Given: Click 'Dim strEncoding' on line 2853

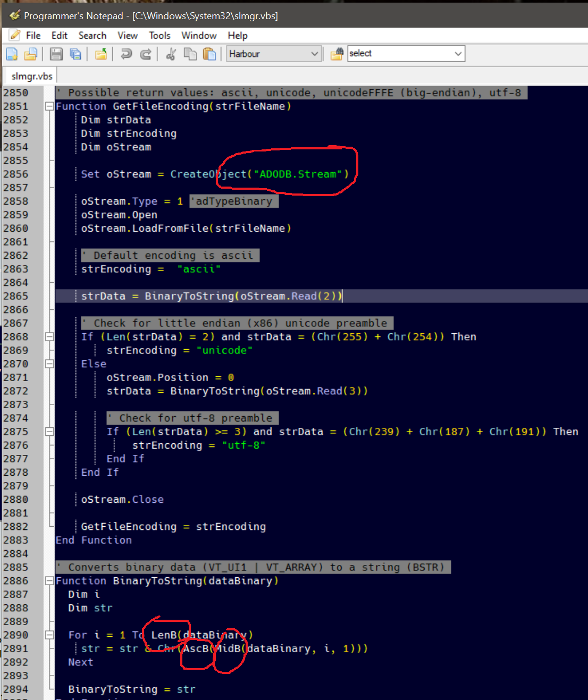Looking at the screenshot, I should coord(129,133).
